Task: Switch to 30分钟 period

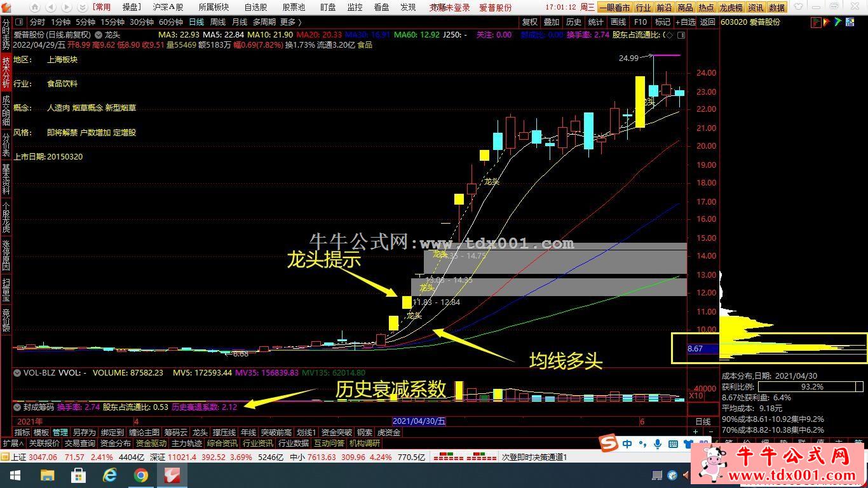Action: [x=142, y=22]
